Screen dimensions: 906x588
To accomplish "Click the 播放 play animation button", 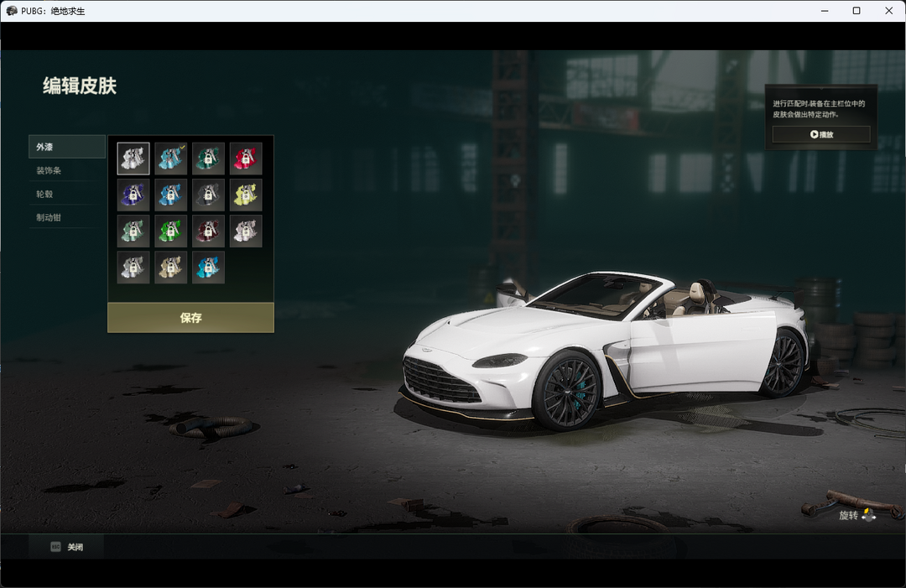I will (821, 134).
